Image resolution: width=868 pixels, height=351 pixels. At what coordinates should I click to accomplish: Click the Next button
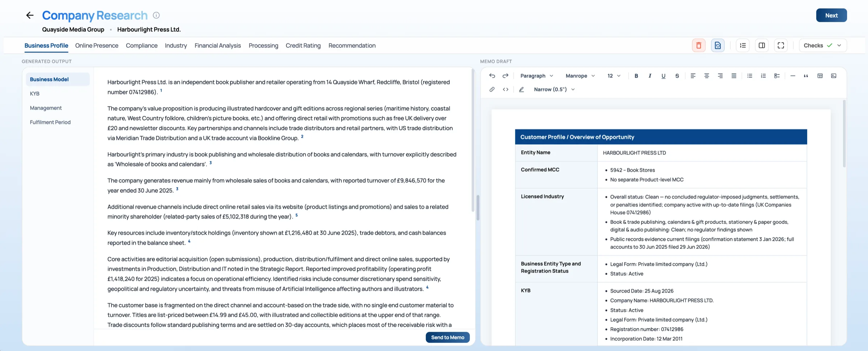click(831, 15)
